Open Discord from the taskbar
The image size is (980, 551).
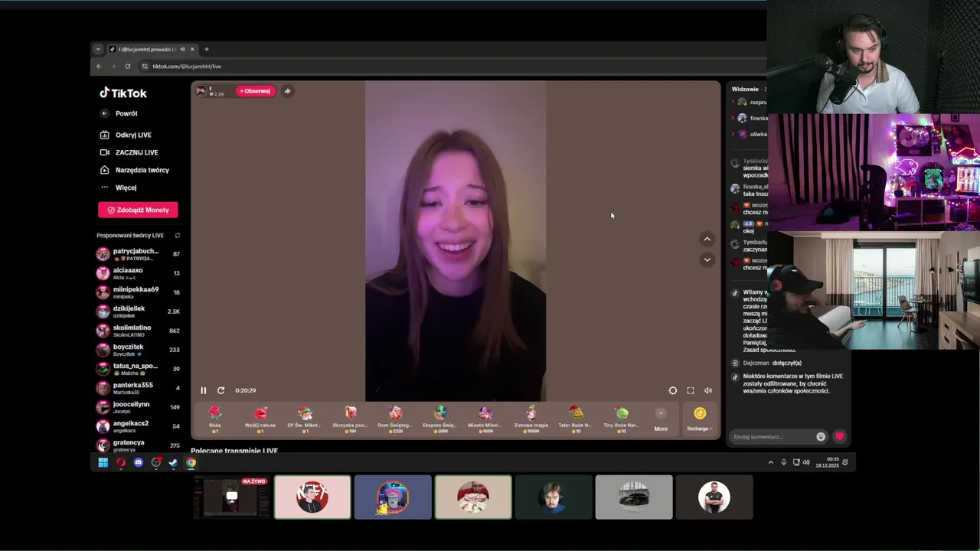(139, 462)
